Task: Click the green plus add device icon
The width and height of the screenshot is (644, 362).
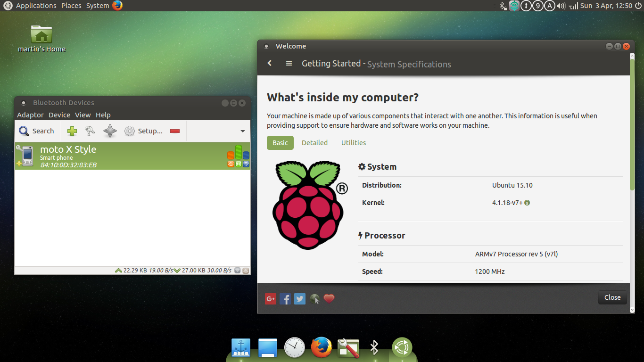Action: point(72,131)
